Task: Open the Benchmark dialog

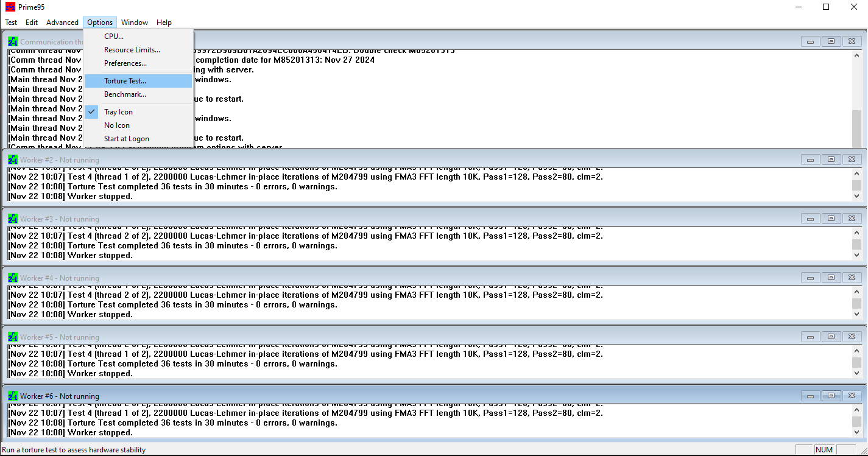Action: click(125, 94)
